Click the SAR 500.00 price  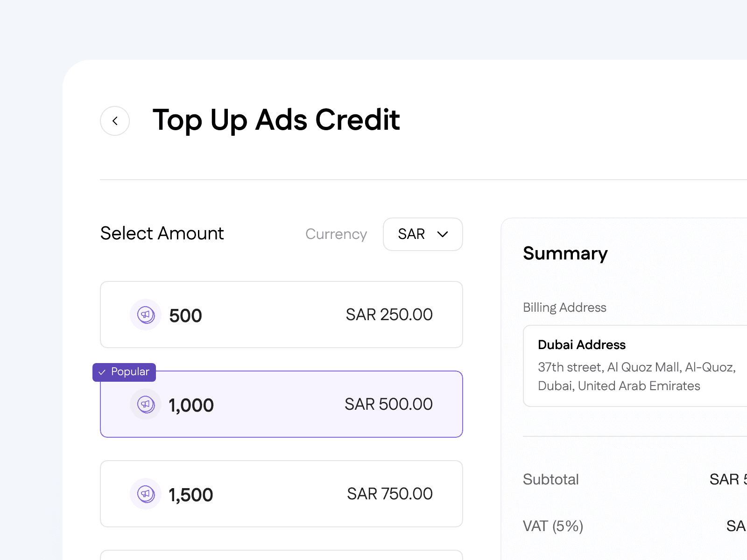(389, 404)
